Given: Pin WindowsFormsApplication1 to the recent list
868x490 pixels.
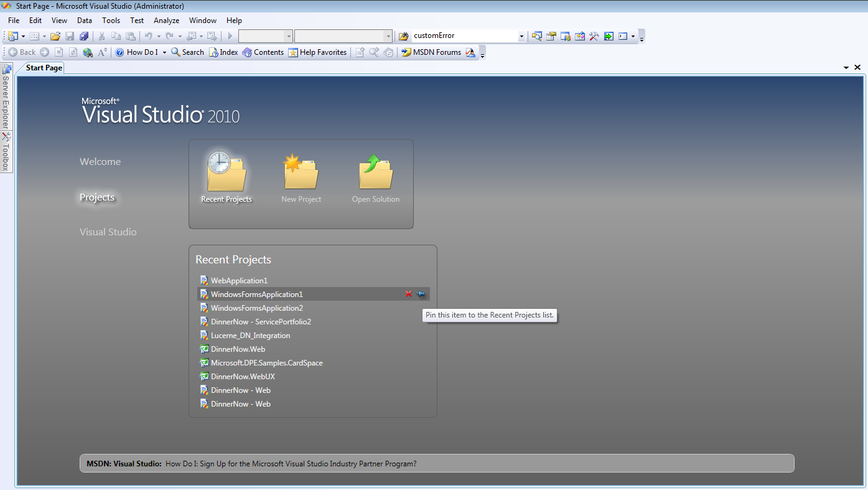Looking at the screenshot, I should (421, 294).
